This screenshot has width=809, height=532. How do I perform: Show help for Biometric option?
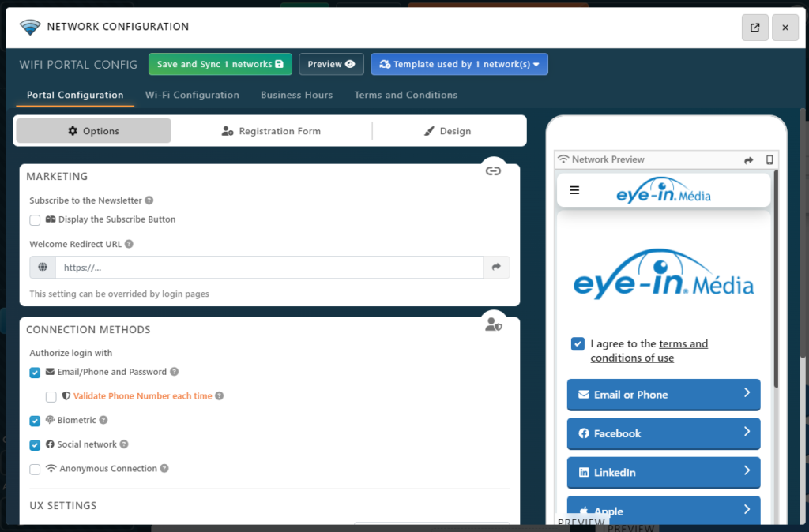103,420
